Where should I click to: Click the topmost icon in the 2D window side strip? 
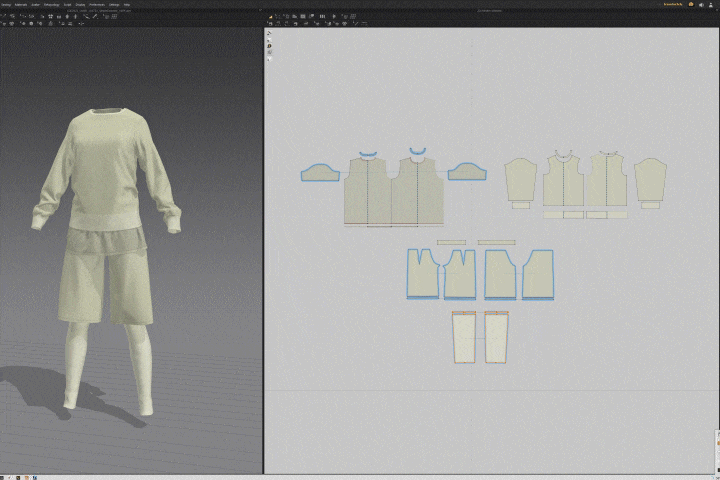269,33
